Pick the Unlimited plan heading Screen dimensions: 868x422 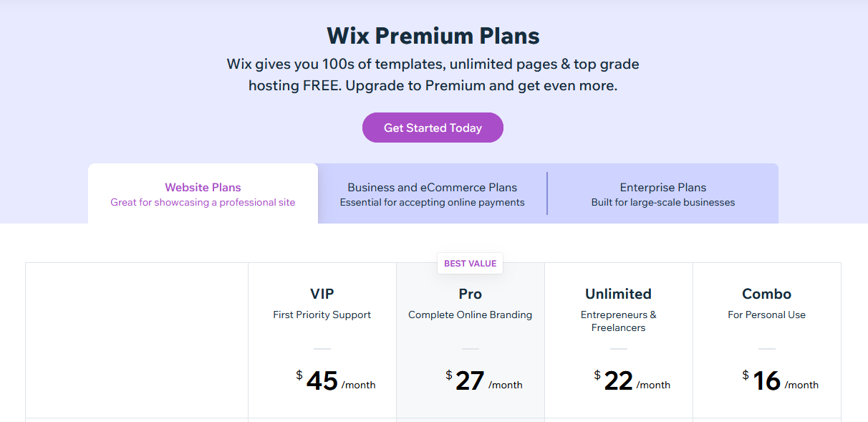coord(619,294)
